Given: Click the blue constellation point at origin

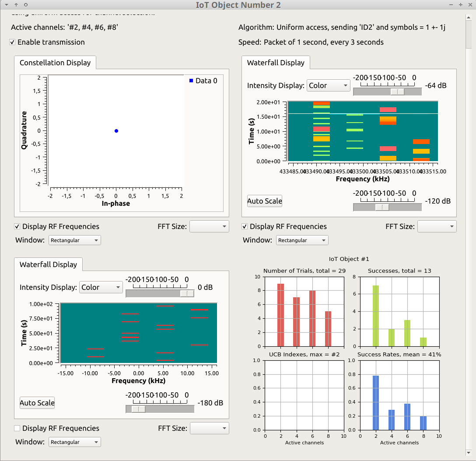Looking at the screenshot, I should 116,131.
